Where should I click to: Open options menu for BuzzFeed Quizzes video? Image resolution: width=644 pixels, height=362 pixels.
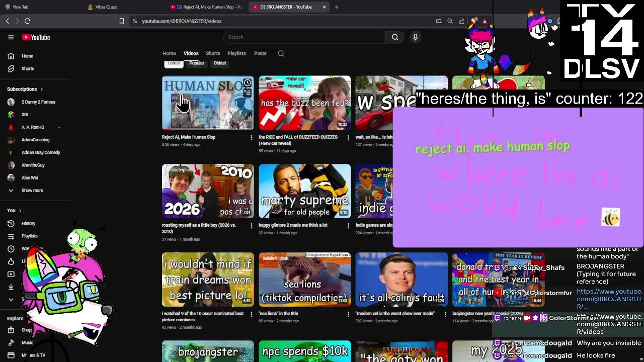tap(348, 137)
